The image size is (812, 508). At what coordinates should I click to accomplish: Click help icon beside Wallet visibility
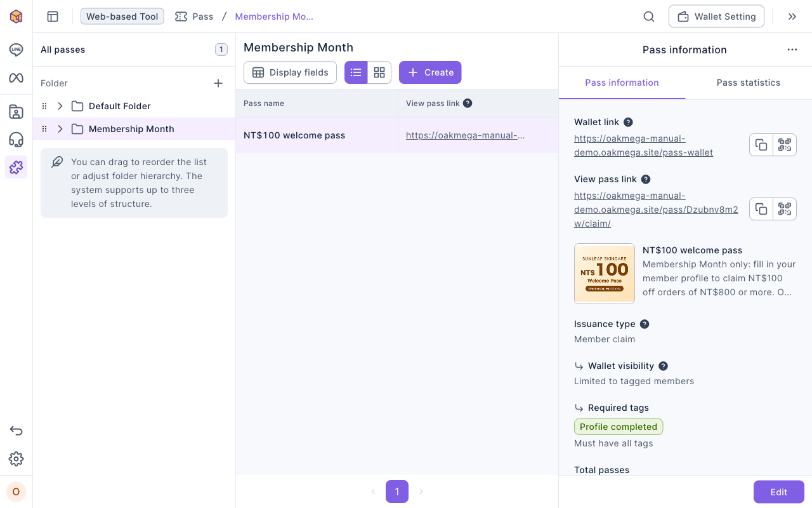tap(664, 366)
